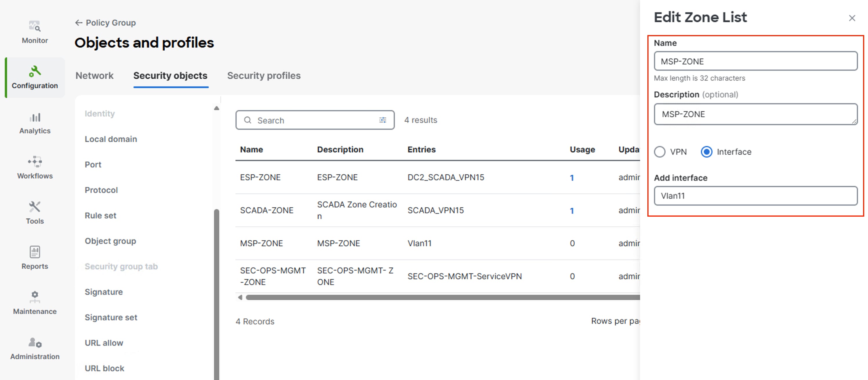Viewport: 868px width, 380px height.
Task: Click the magnifier icon in the Search box
Action: pos(247,120)
